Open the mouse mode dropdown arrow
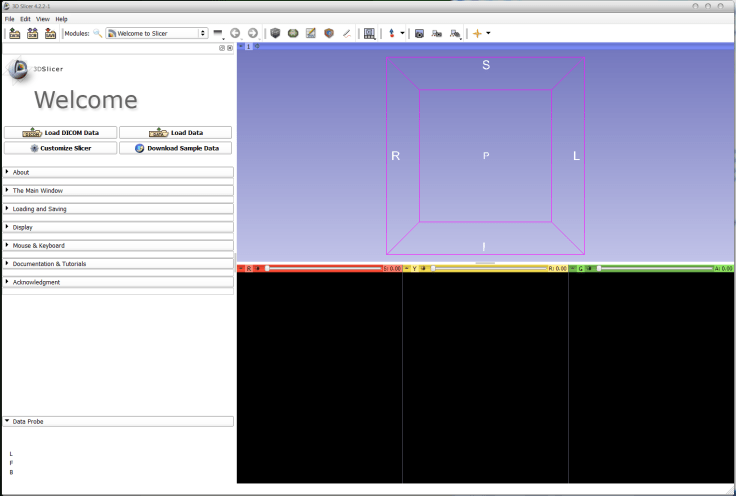Viewport: 736px width, 496px height. 402,33
